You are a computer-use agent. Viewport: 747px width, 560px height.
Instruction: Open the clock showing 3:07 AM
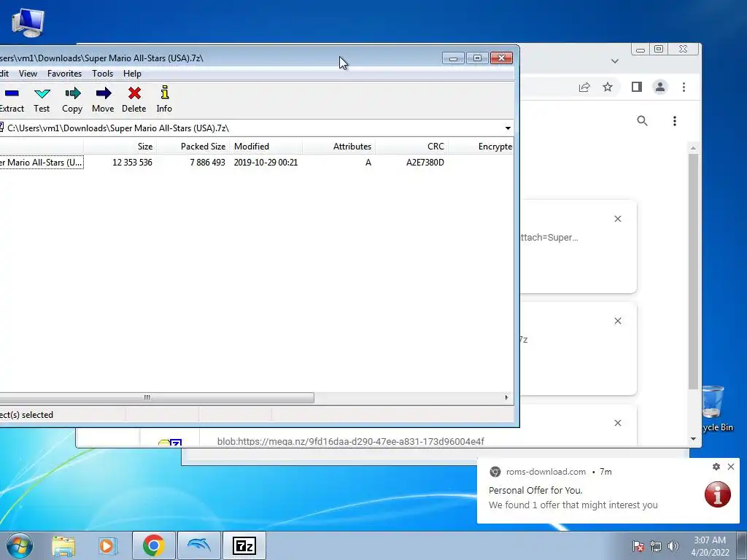click(x=710, y=546)
